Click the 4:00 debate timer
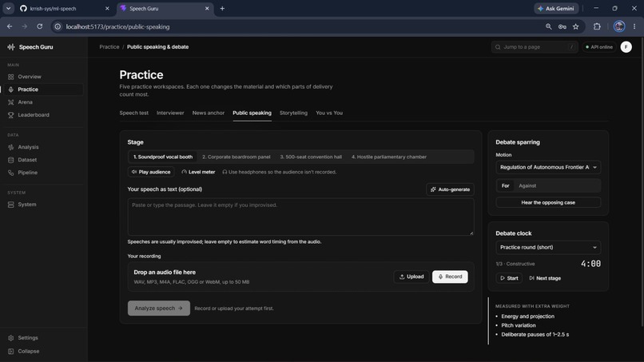The width and height of the screenshot is (644, 362). click(x=590, y=264)
